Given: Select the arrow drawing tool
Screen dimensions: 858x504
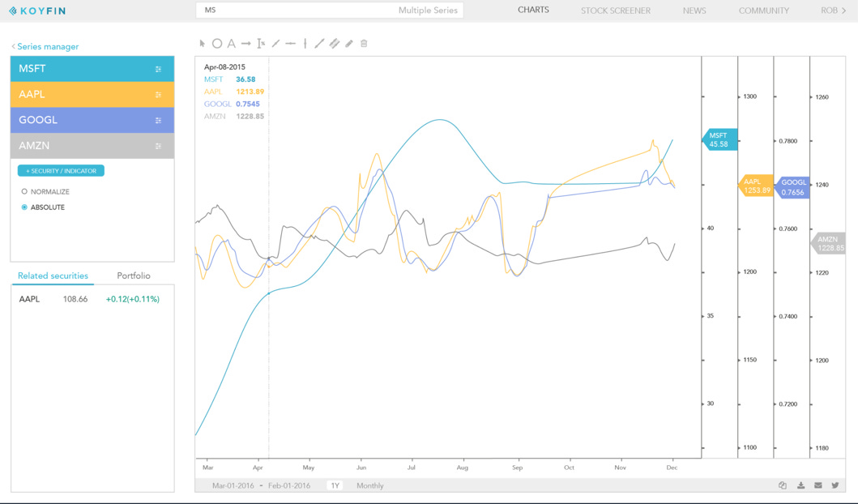Looking at the screenshot, I should click(x=246, y=43).
